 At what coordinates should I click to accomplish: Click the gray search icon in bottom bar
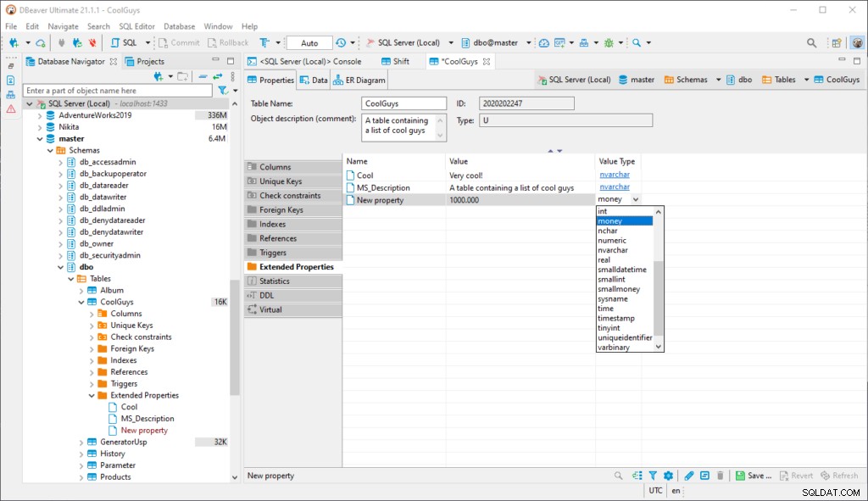click(618, 476)
